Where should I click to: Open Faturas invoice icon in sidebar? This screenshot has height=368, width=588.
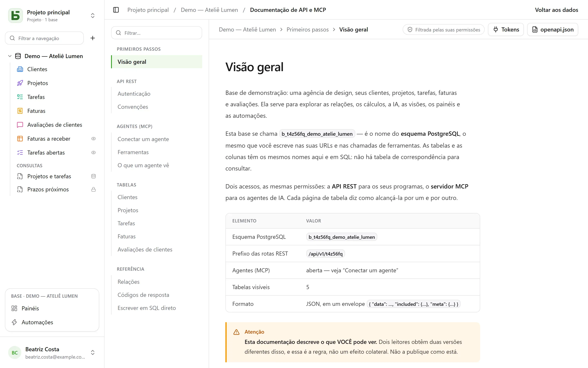click(20, 111)
